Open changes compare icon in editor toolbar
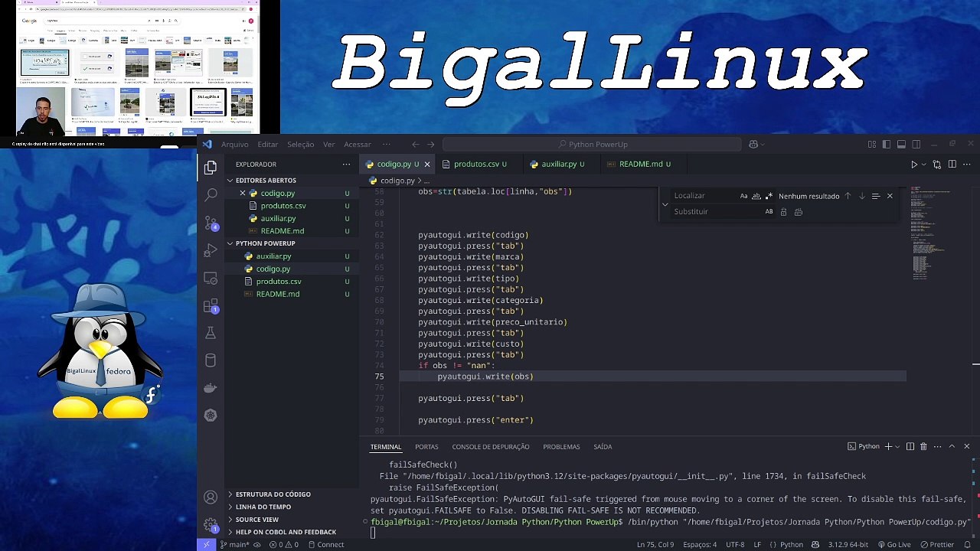Viewport: 980px width, 551px height. (937, 165)
